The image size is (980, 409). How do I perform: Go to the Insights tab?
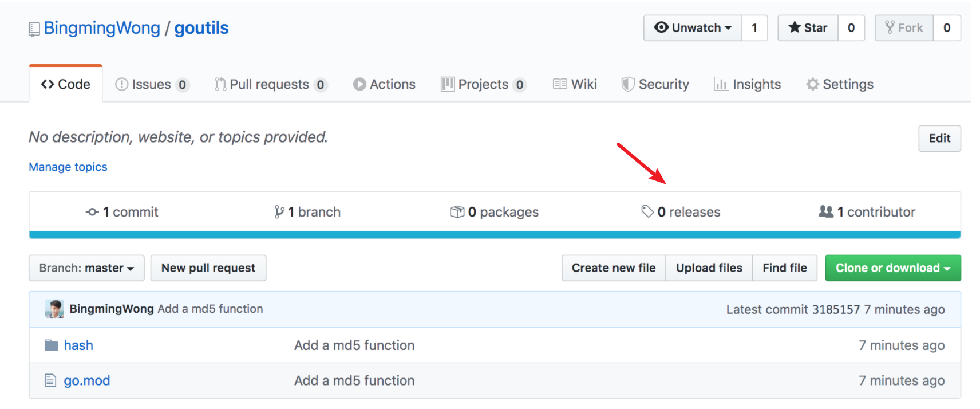coord(748,85)
